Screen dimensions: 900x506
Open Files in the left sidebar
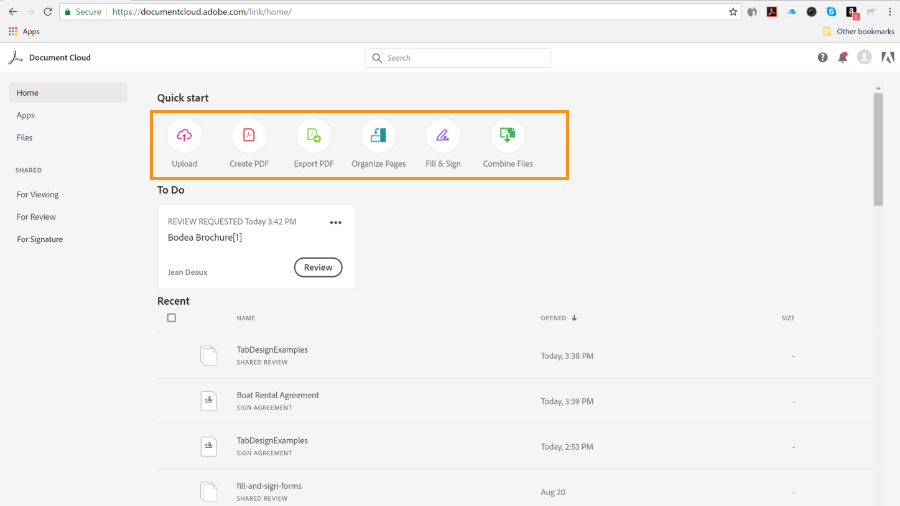pyautogui.click(x=25, y=138)
